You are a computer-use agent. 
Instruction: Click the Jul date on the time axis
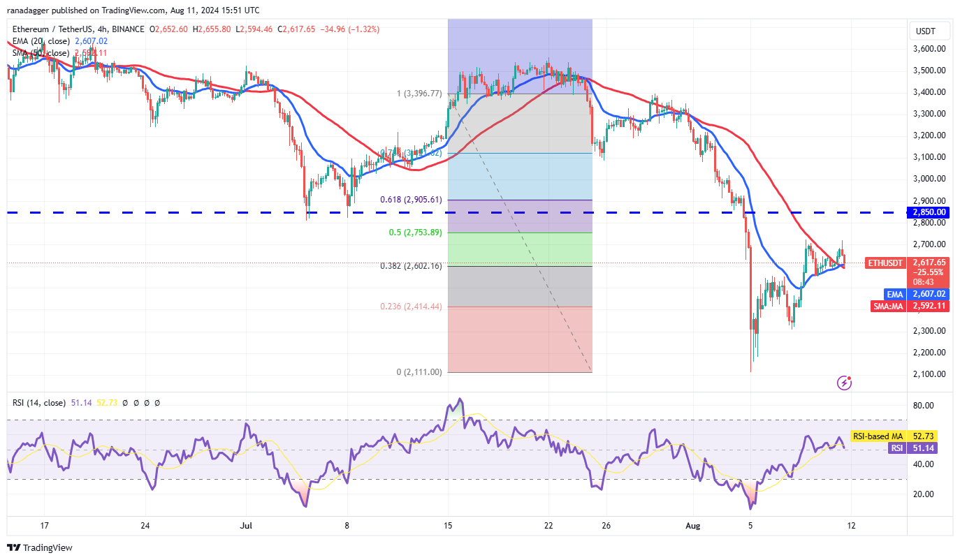pos(245,525)
